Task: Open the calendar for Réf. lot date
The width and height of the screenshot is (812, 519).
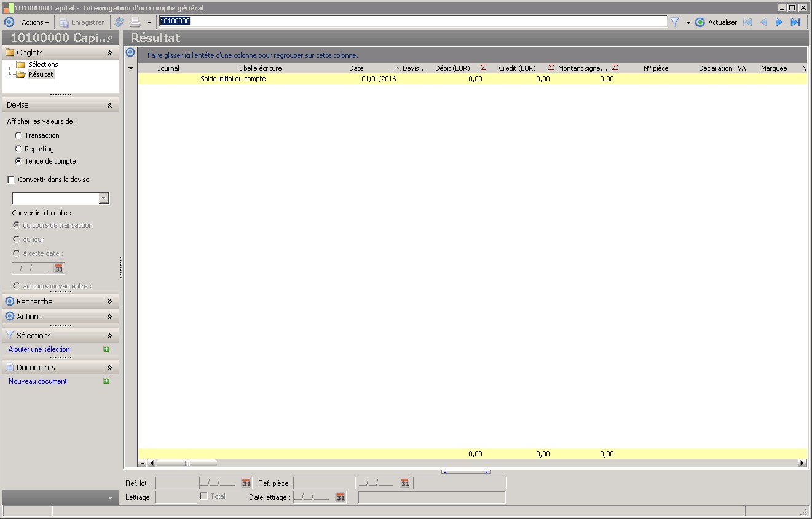Action: [246, 483]
